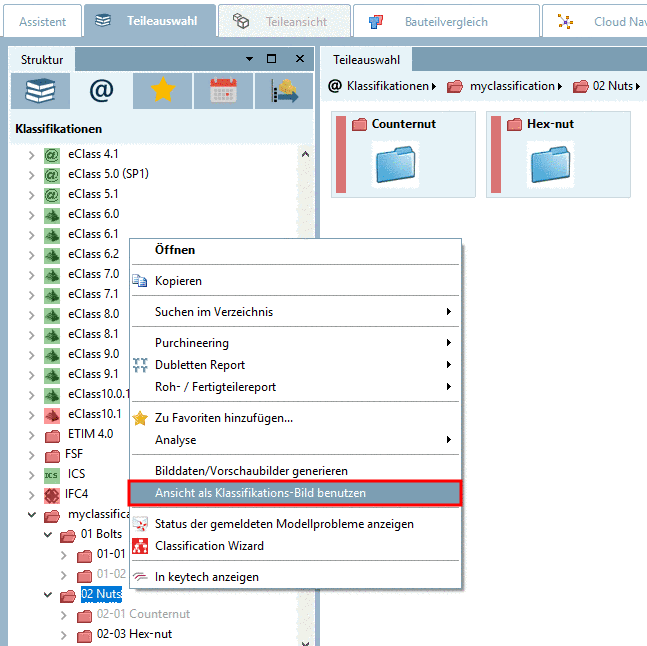This screenshot has width=647, height=646.
Task: Open Suchen im Verzeichnis submenu
Action: pyautogui.click(x=295, y=312)
